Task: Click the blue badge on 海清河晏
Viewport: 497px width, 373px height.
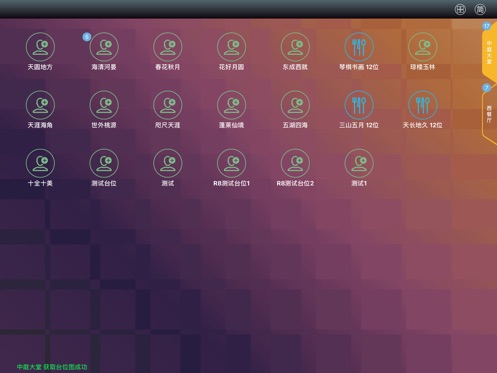Action: 87,37
